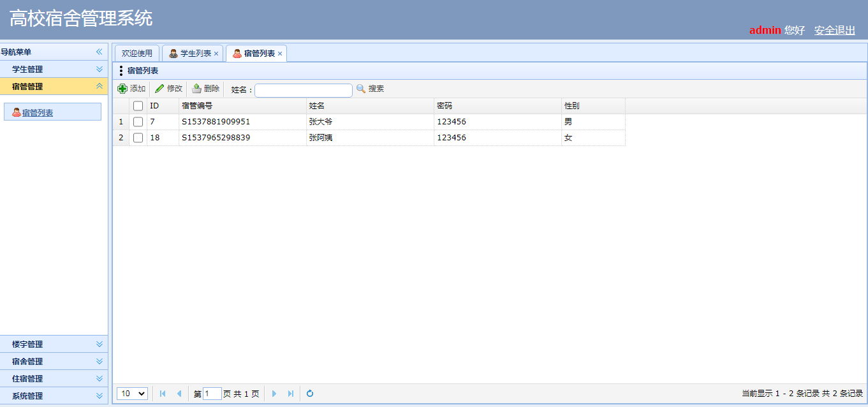Screen dimensions: 868x407
Task: Open 宿管列表 link in sidebar
Action: pyautogui.click(x=38, y=113)
